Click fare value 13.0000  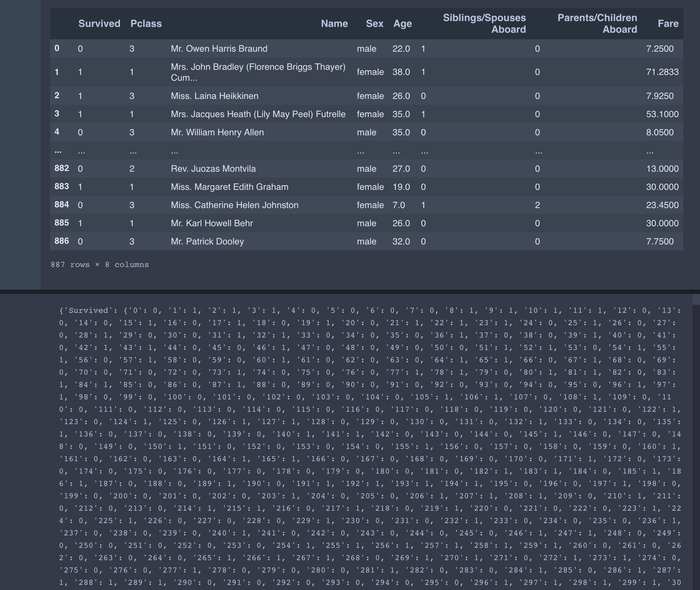[x=662, y=169]
